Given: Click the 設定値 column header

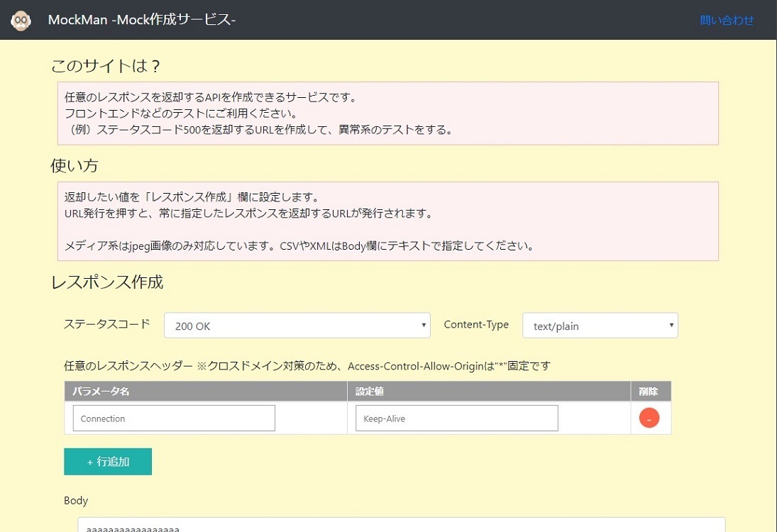Looking at the screenshot, I should point(369,392).
